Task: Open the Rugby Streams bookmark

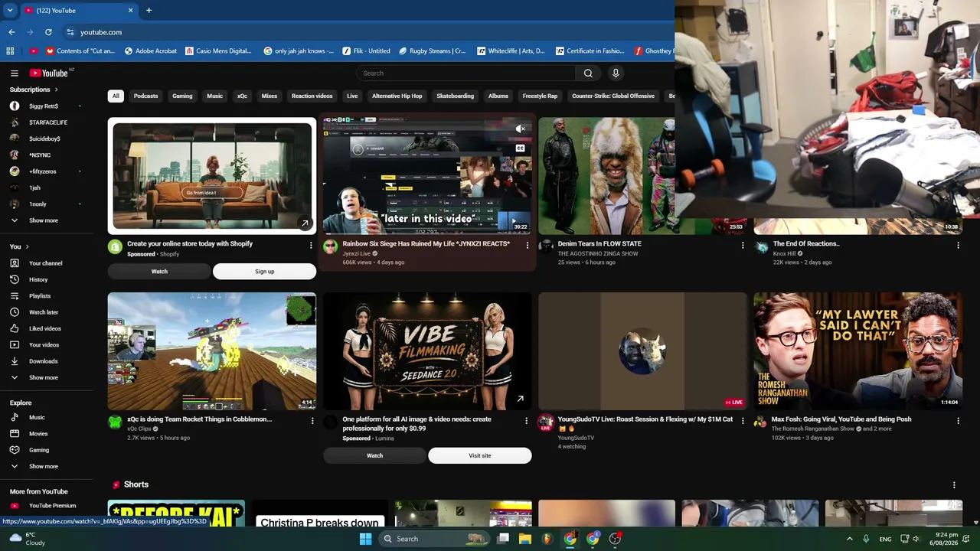Action: tap(433, 51)
